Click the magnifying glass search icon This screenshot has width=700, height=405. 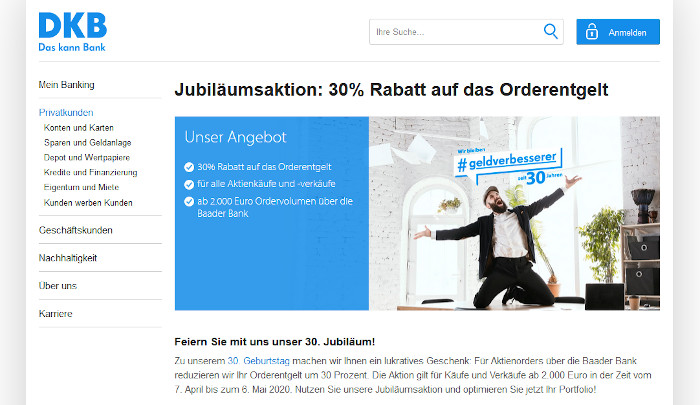click(550, 32)
